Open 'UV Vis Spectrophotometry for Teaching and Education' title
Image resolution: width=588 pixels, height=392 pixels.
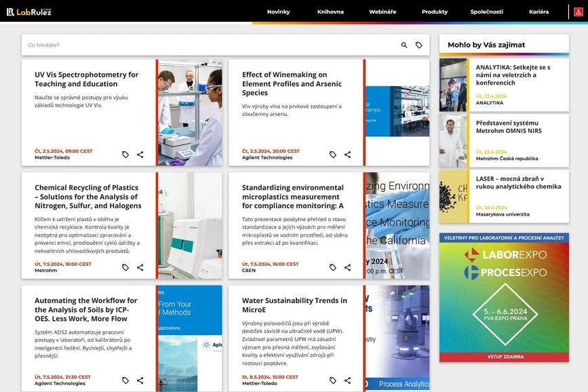point(87,79)
